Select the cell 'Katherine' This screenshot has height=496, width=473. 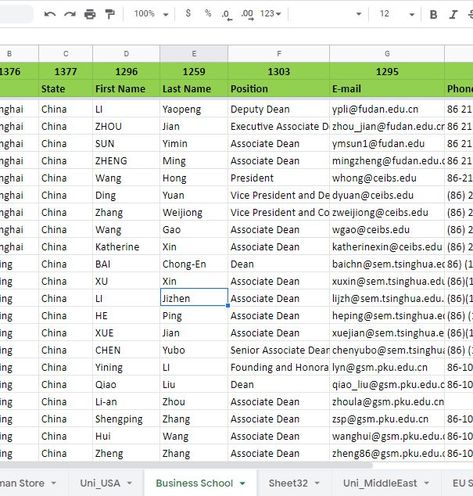(x=126, y=247)
